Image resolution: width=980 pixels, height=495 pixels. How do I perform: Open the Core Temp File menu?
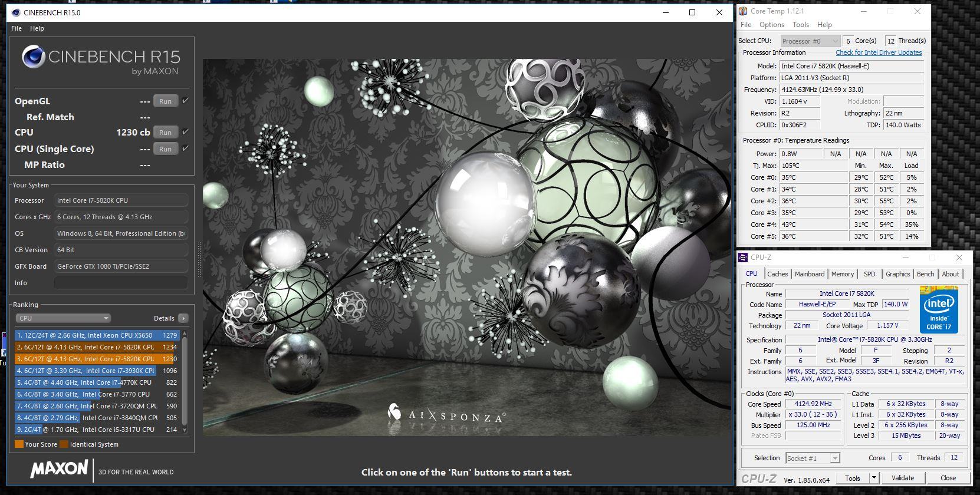pos(746,25)
